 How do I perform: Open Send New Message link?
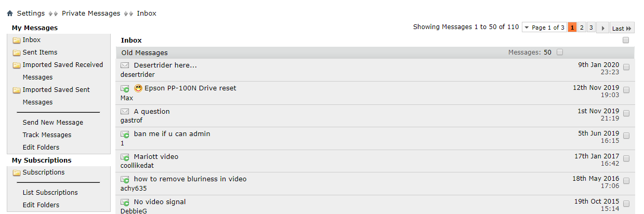point(53,123)
